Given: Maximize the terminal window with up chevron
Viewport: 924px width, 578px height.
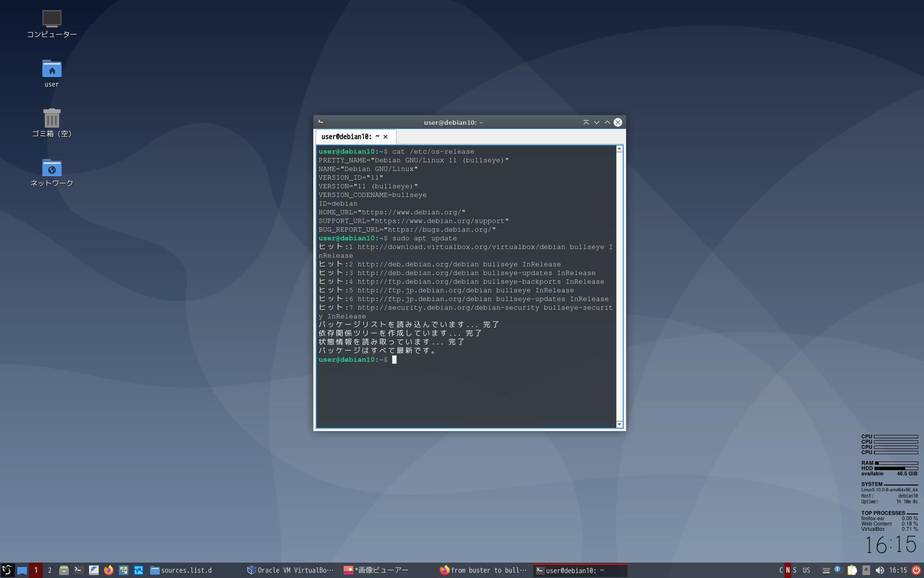Looking at the screenshot, I should (x=607, y=122).
